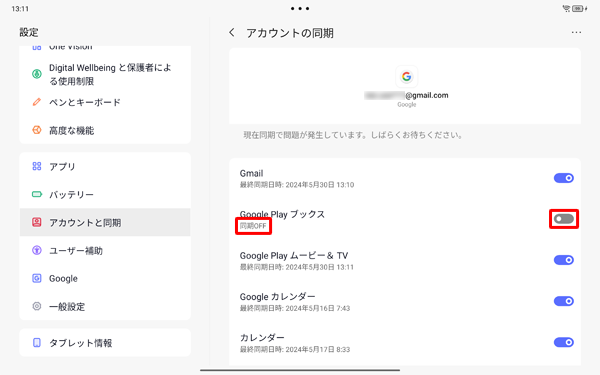The height and width of the screenshot is (375, 600).
Task: Tap the Google Play ムービー& TV label
Action: click(x=294, y=255)
